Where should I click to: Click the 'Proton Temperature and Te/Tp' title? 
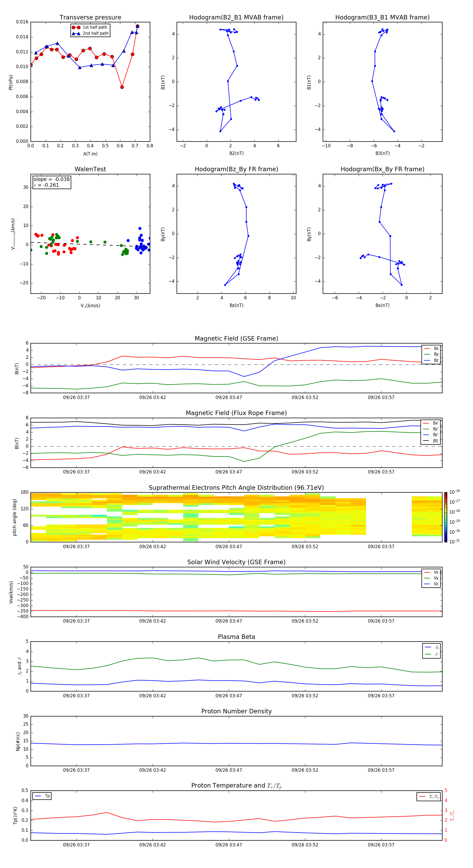pos(236,785)
